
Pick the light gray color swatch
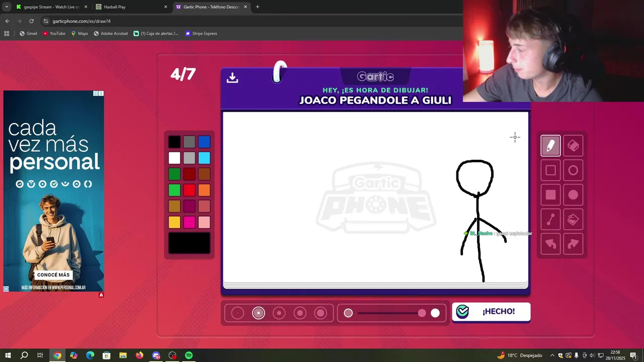tap(189, 158)
